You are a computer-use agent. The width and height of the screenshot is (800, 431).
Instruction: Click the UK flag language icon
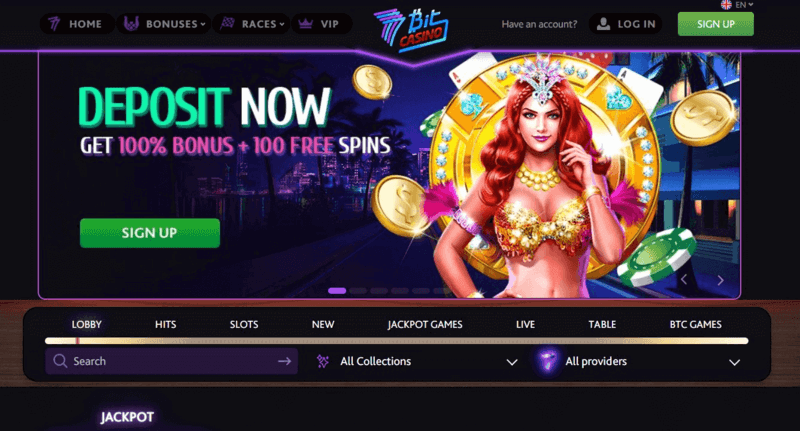coord(726,5)
